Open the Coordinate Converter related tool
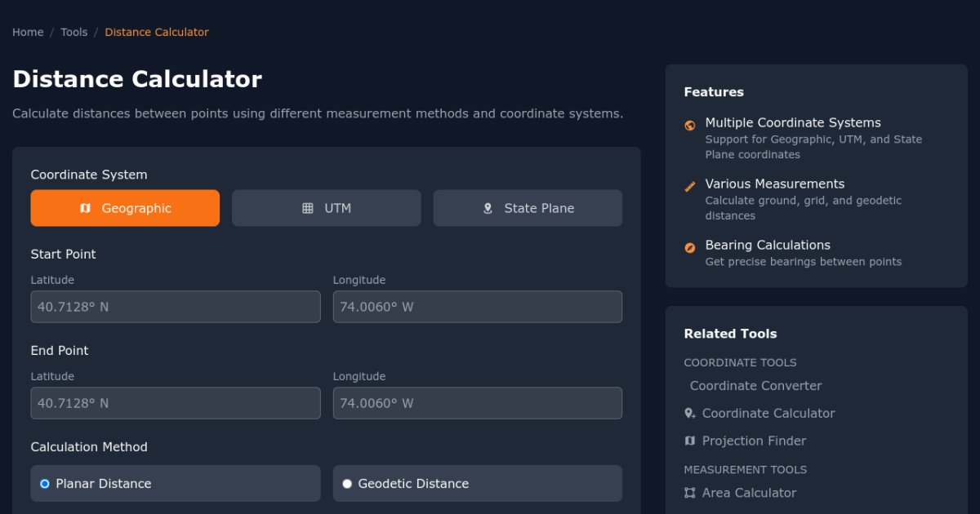 (755, 386)
